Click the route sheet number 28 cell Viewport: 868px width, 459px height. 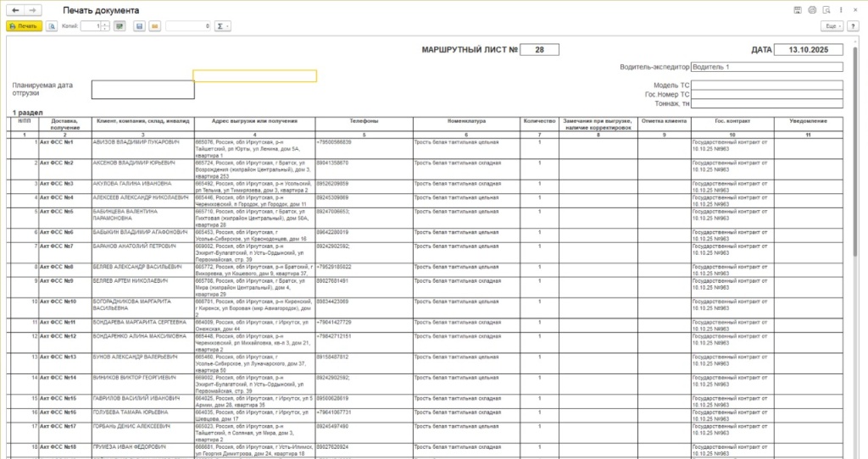coord(540,50)
